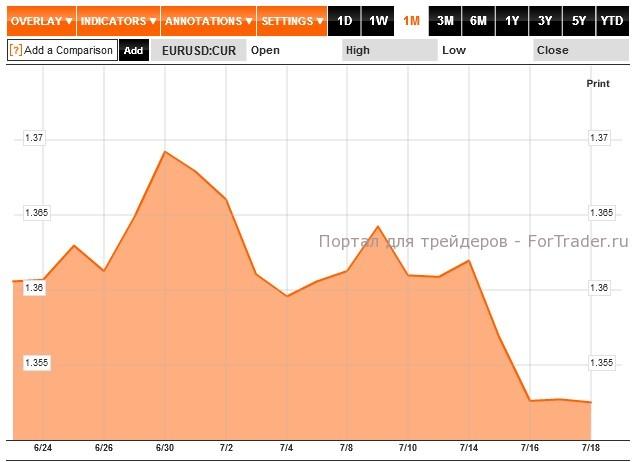Select the 1M time range tab
The width and height of the screenshot is (635, 462).
[x=411, y=20]
